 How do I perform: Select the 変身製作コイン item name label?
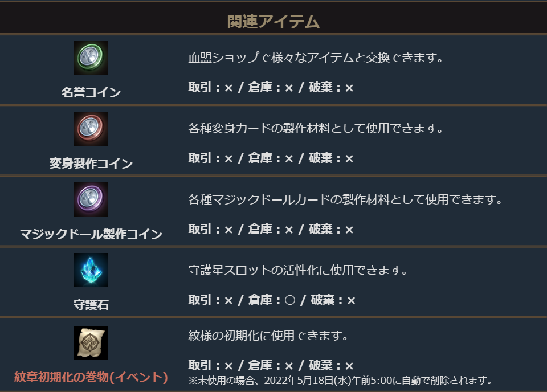91,164
